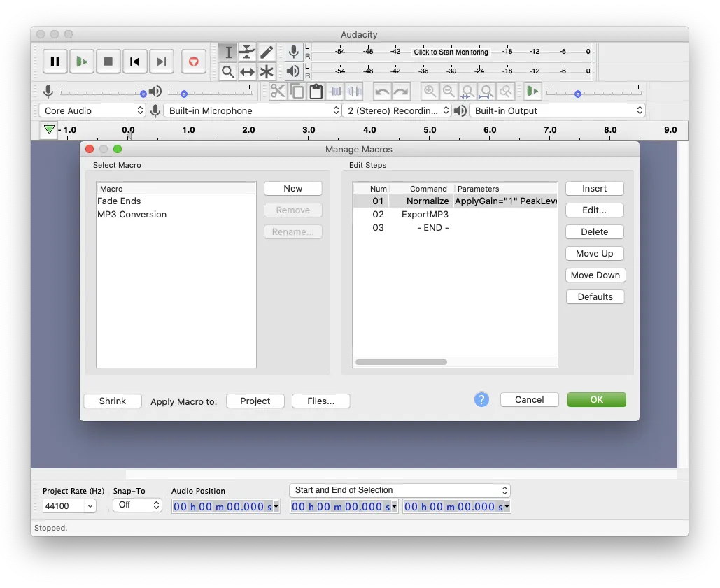This screenshot has width=720, height=588.
Task: Select the Envelope tool
Action: tap(246, 52)
